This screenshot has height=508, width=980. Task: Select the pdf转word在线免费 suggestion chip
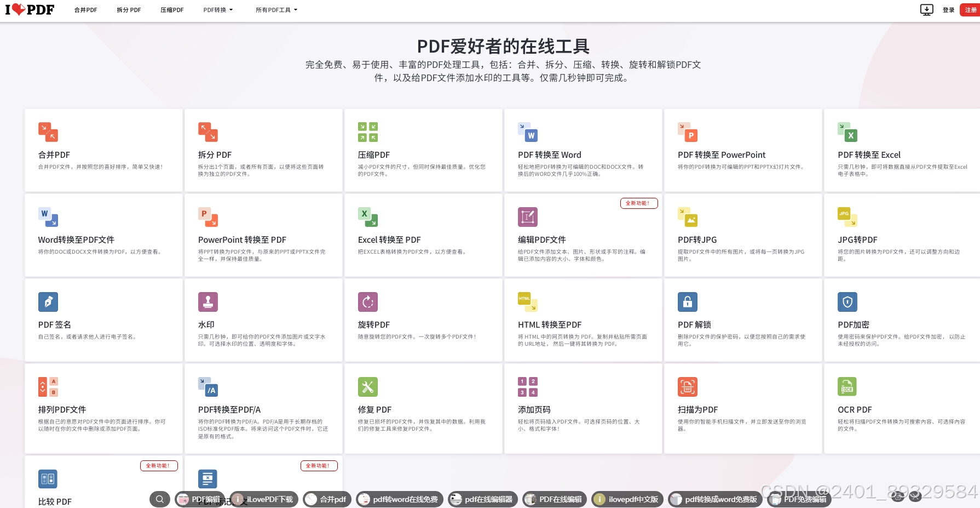(399, 499)
